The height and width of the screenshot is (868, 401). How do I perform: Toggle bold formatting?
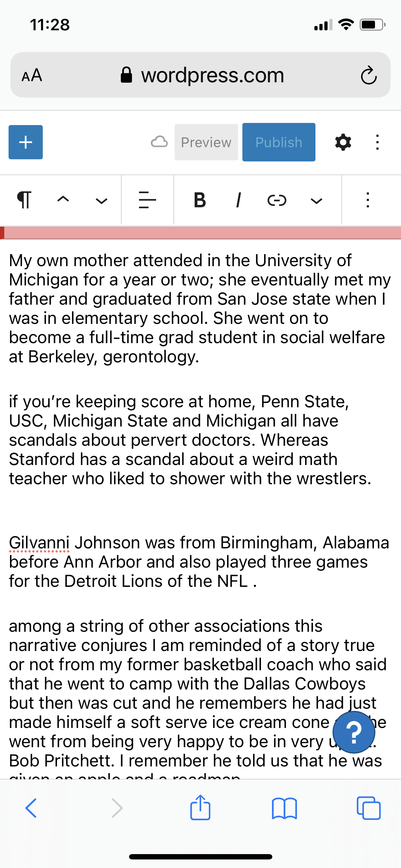(200, 200)
